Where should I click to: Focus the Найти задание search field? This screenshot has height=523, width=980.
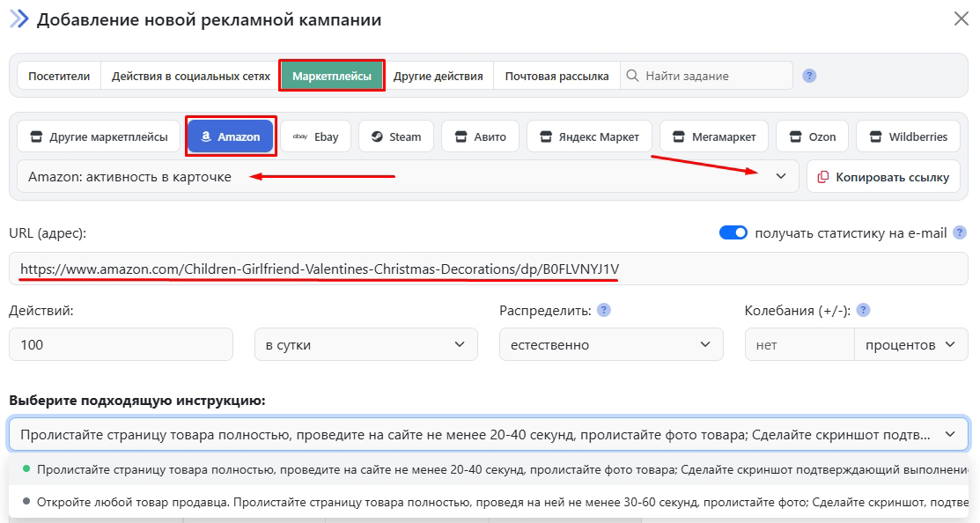tap(713, 76)
